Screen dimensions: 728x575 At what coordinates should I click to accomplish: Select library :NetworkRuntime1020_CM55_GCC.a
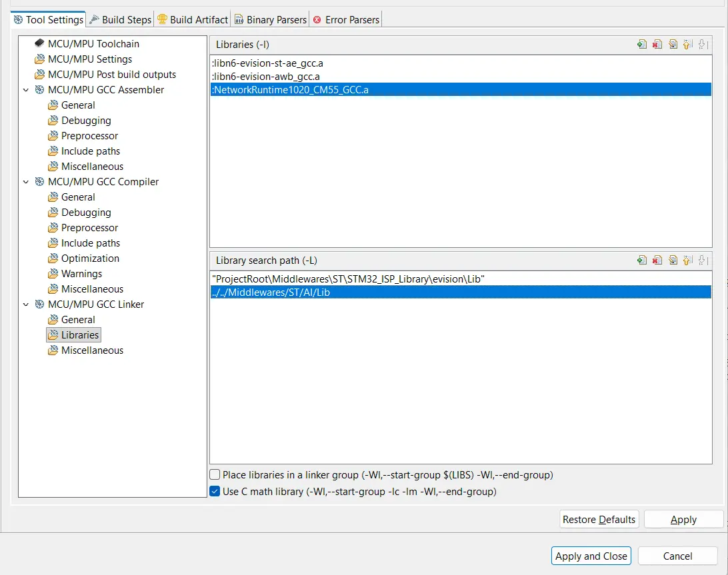pyautogui.click(x=461, y=89)
